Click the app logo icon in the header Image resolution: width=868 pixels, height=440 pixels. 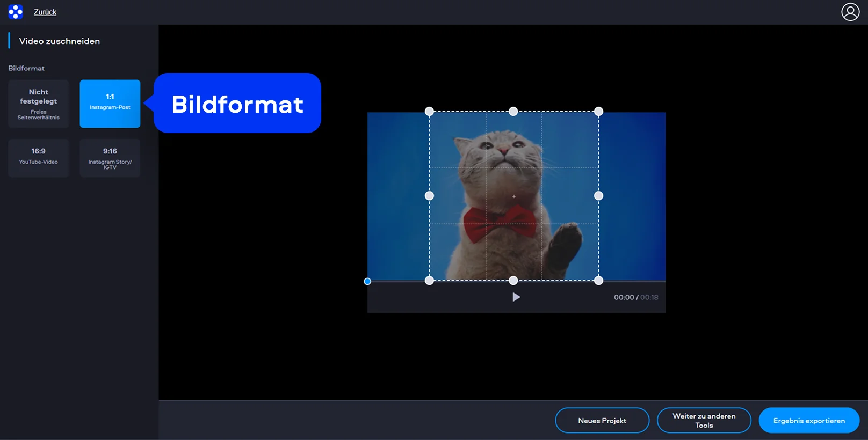[x=16, y=12]
